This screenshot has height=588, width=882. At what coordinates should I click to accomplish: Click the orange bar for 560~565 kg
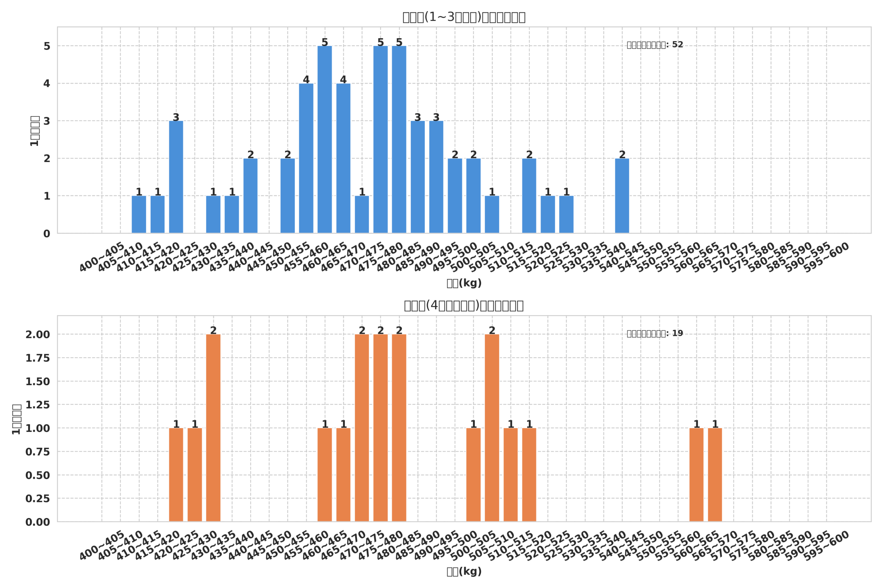point(696,475)
